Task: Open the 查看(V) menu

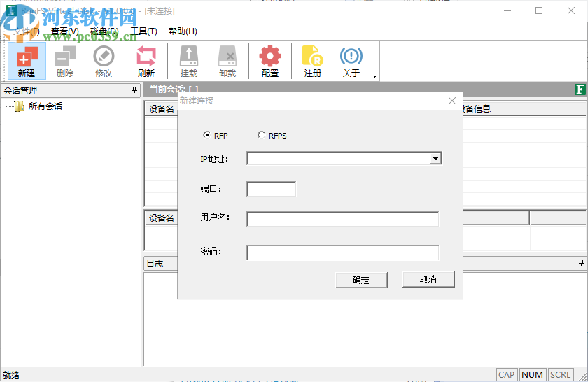Action: [65, 31]
